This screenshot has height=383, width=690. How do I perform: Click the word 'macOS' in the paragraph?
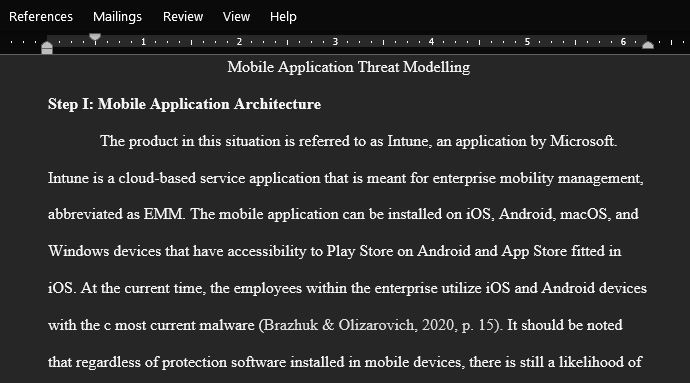point(584,214)
